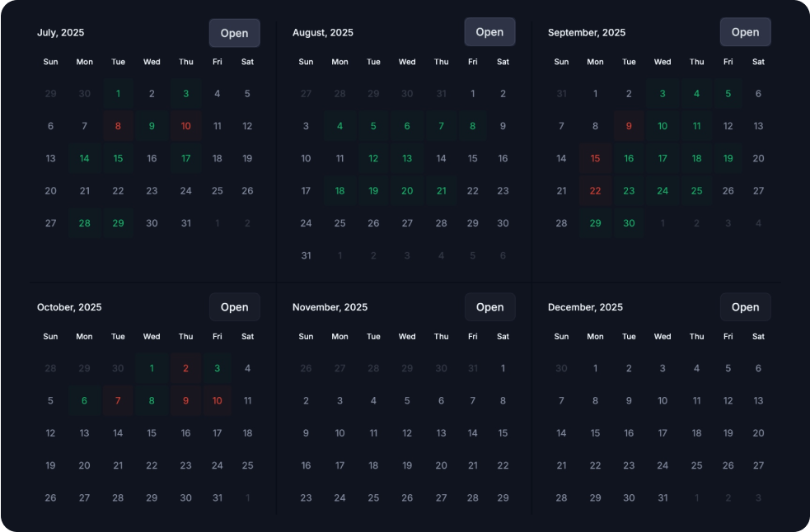Screen dimensions: 810x532
Task: Pick November 15 in the November grid
Action: (x=503, y=433)
